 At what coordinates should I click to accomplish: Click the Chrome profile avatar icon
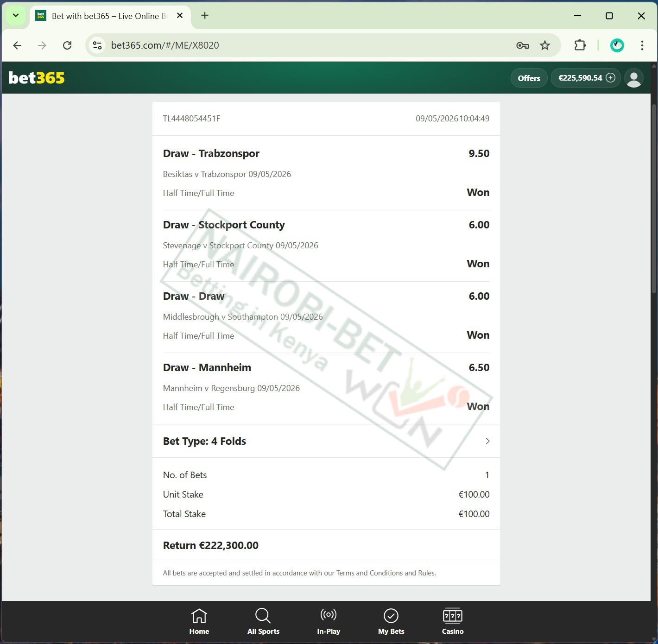pos(617,45)
